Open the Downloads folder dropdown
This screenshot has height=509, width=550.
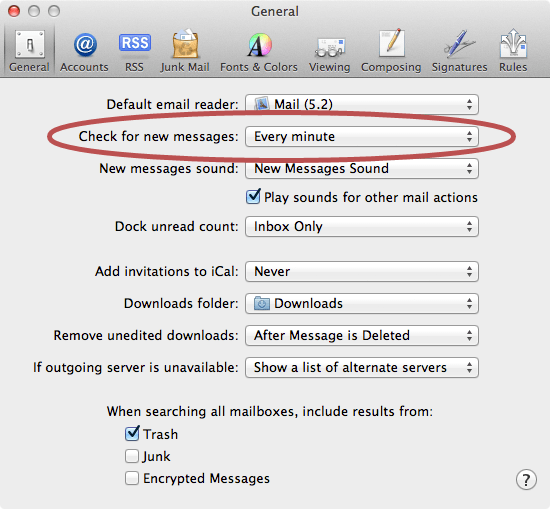tap(362, 303)
